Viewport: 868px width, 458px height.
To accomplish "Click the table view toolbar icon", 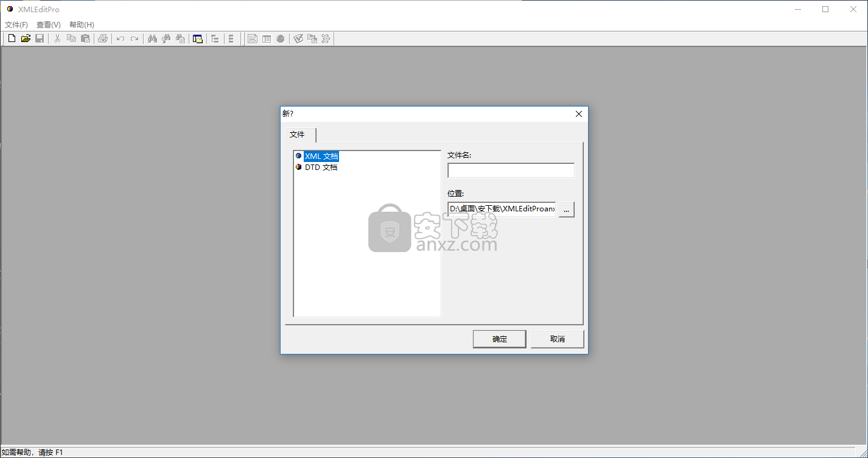I will [267, 38].
